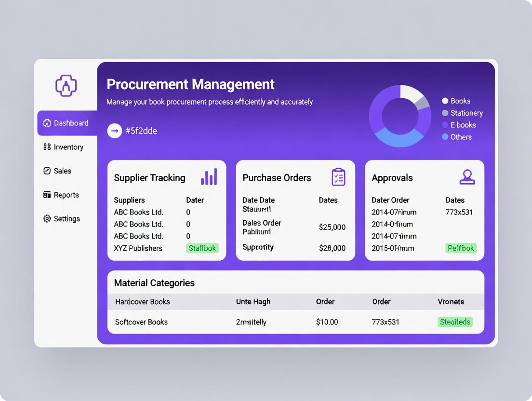
Task: Click the Settings gear icon
Action: point(47,219)
